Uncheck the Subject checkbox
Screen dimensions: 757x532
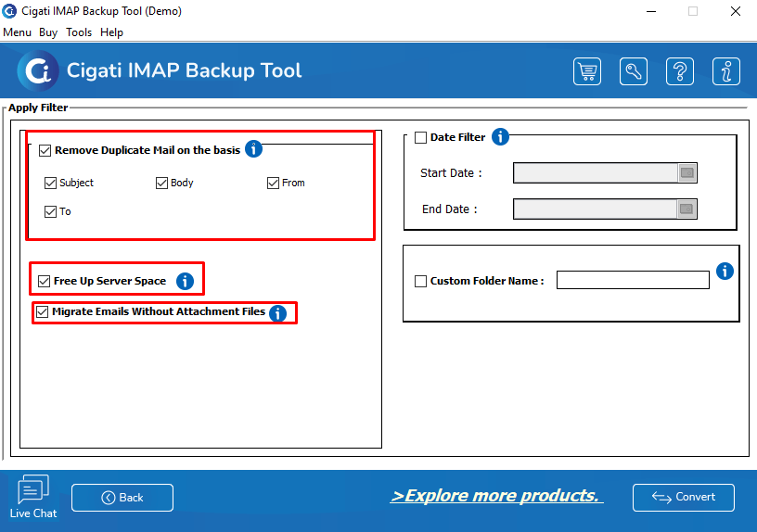[x=50, y=183]
